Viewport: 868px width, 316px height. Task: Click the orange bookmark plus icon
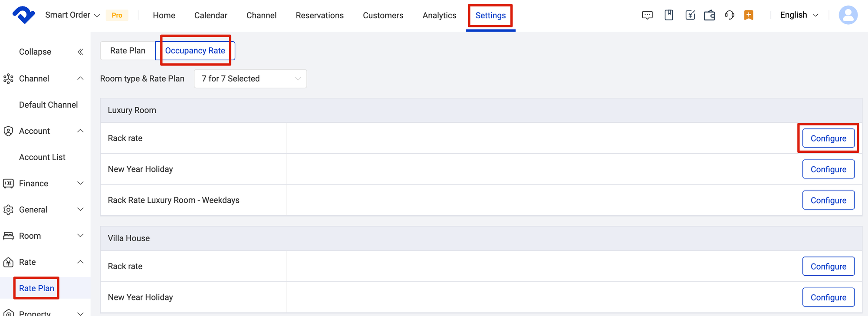coord(749,15)
